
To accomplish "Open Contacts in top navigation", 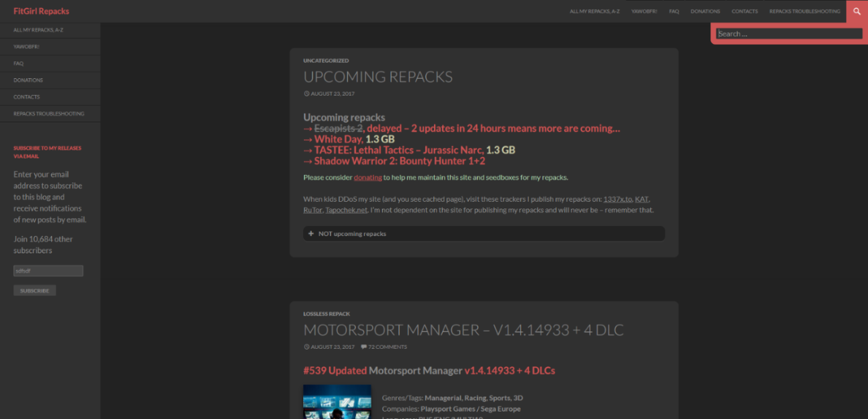I will [744, 11].
